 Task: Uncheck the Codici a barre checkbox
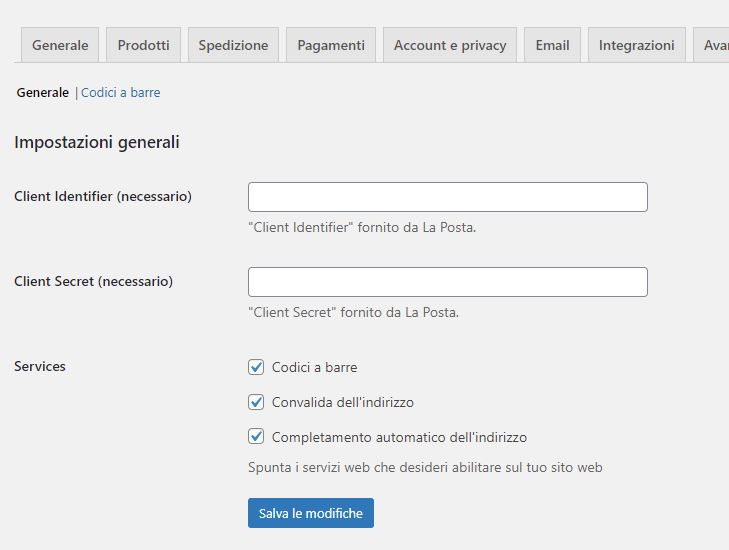256,367
